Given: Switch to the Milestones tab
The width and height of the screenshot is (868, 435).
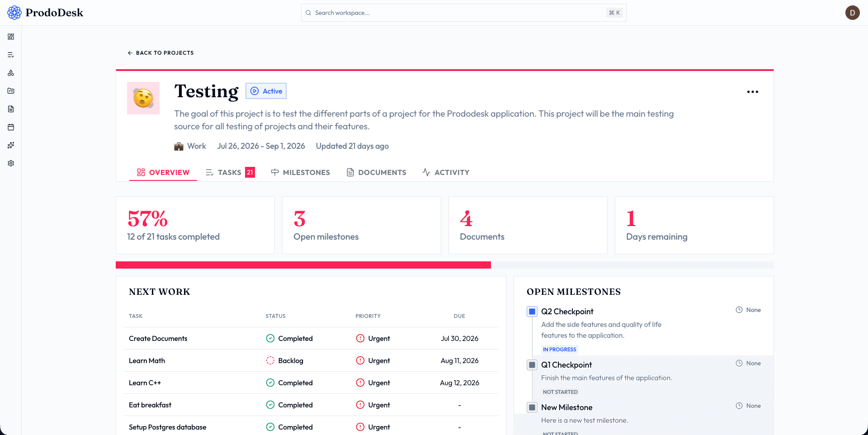Looking at the screenshot, I should (301, 172).
